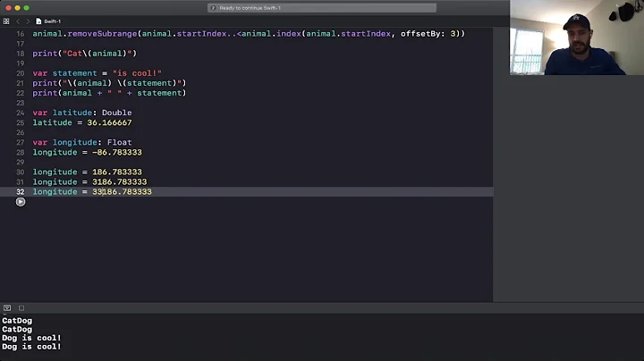Screen dimensions: 644x361
Task: Click 'removeSubrange' on line 16
Action: [102, 34]
